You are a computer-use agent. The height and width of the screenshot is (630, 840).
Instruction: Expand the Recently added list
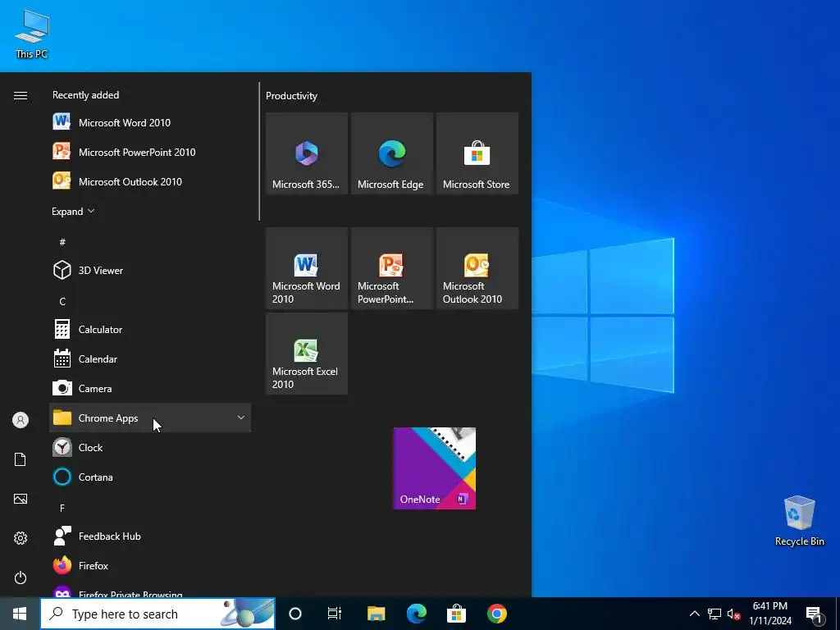coord(73,211)
